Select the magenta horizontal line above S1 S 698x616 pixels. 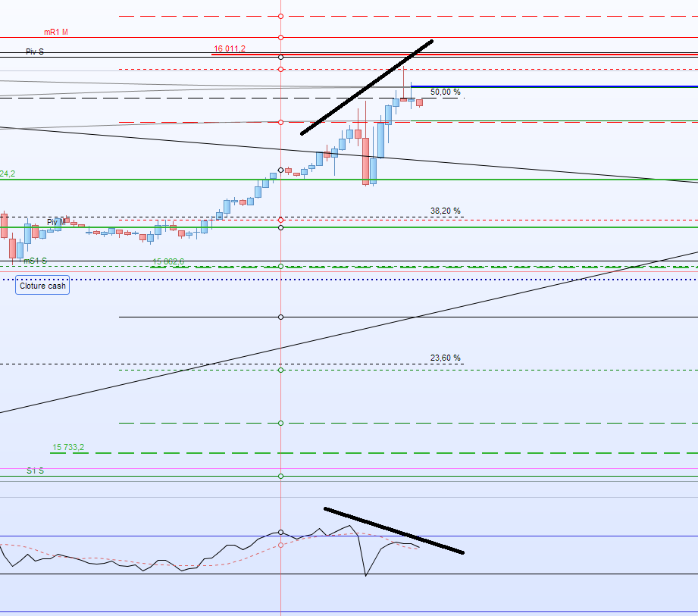349,469
